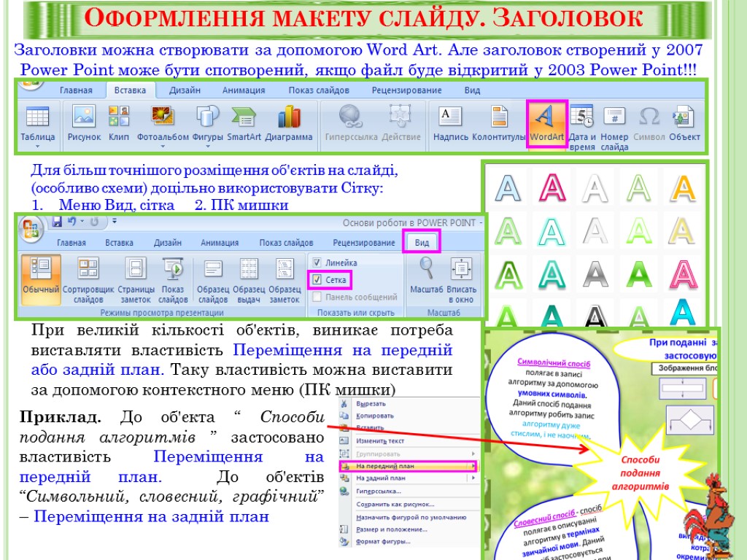Select the Фотоальбом icon
The image size is (747, 560).
coord(163,123)
